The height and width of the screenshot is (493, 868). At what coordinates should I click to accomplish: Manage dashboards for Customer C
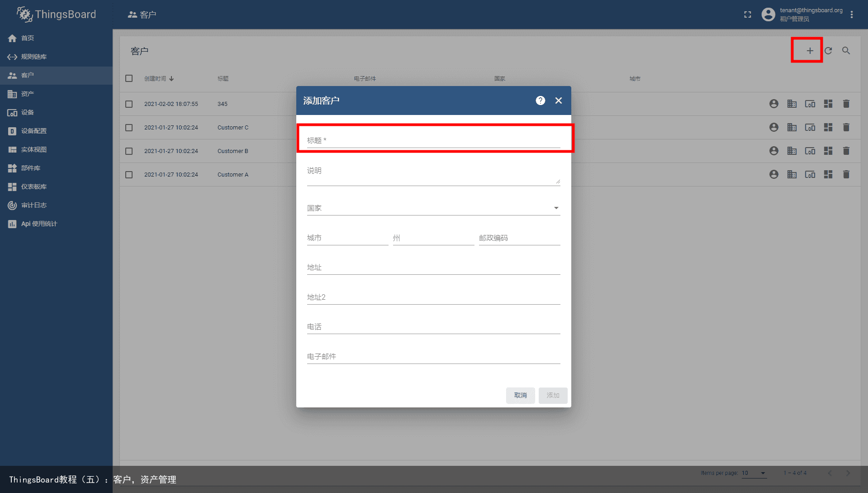tap(828, 127)
